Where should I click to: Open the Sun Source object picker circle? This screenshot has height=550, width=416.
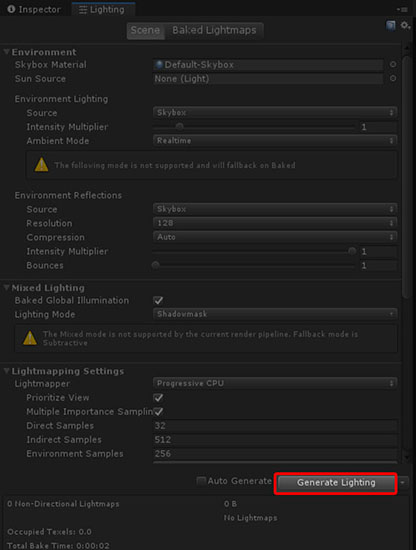[393, 79]
